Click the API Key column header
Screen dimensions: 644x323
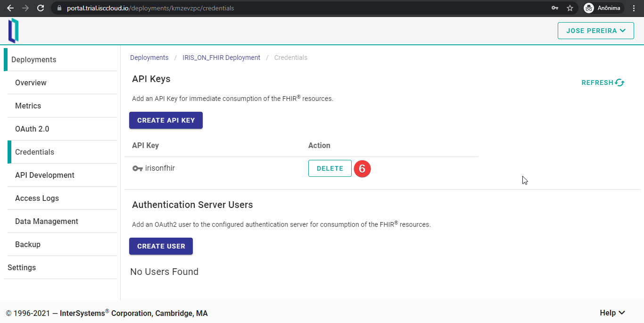(x=145, y=145)
